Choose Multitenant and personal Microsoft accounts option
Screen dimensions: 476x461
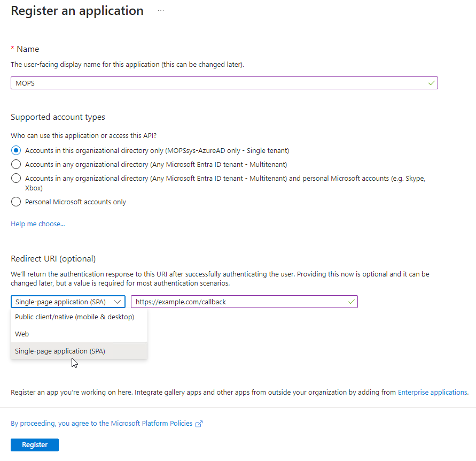16,179
